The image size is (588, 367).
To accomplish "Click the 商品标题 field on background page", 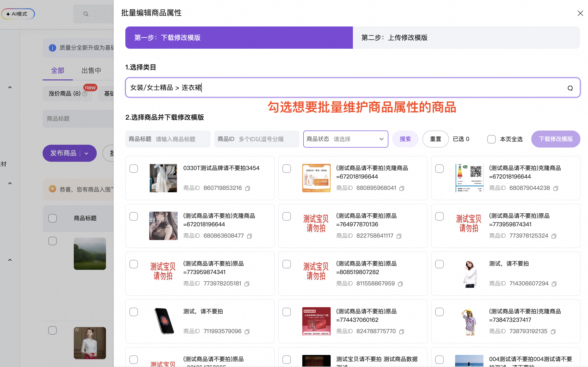I will [x=78, y=119].
